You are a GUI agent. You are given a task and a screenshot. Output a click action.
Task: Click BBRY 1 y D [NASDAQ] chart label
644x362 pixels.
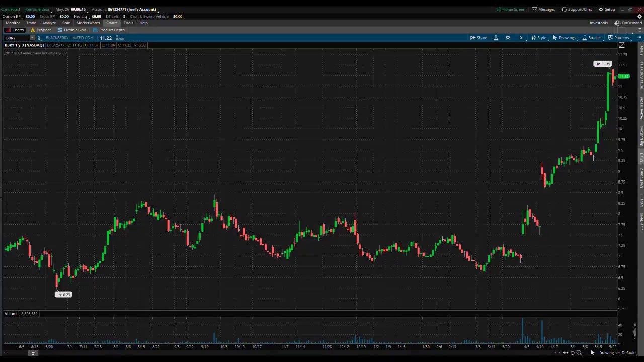tap(24, 45)
